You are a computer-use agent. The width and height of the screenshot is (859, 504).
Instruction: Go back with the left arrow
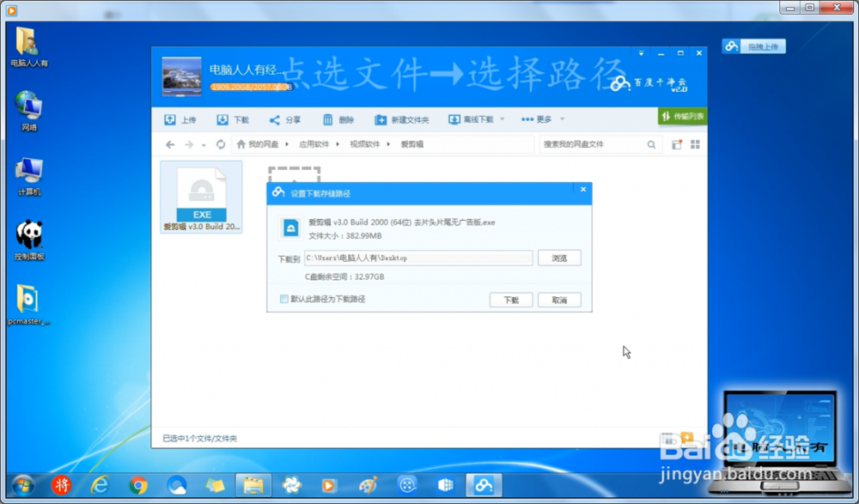[170, 144]
